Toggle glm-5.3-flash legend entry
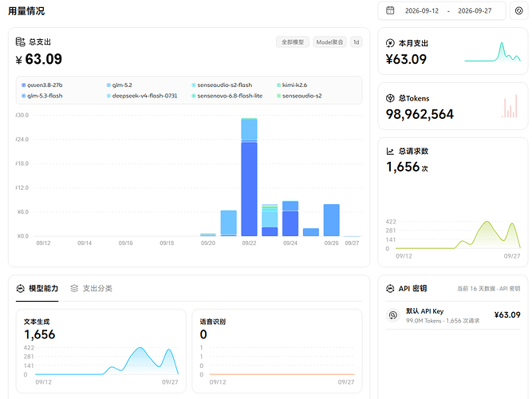532x399 pixels. (x=42, y=96)
